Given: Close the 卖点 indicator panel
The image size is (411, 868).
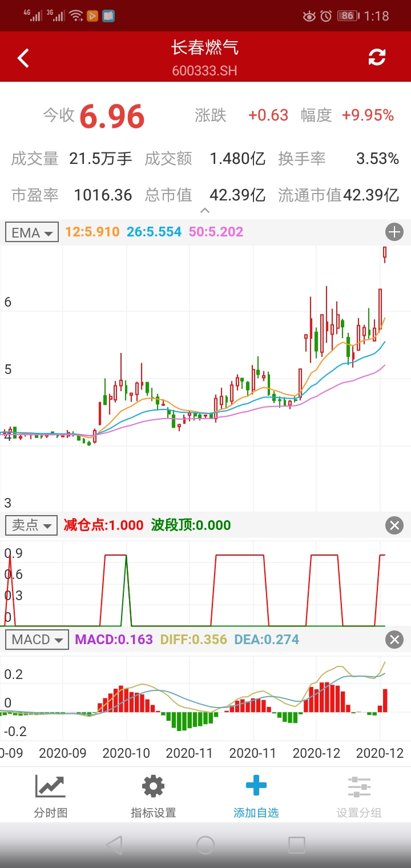Looking at the screenshot, I should click(394, 525).
